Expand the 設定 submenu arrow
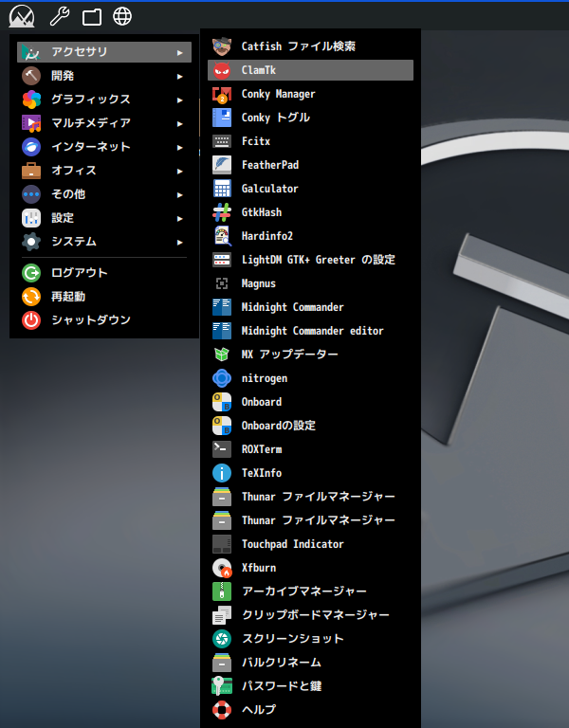This screenshot has width=569, height=728. coord(180,218)
